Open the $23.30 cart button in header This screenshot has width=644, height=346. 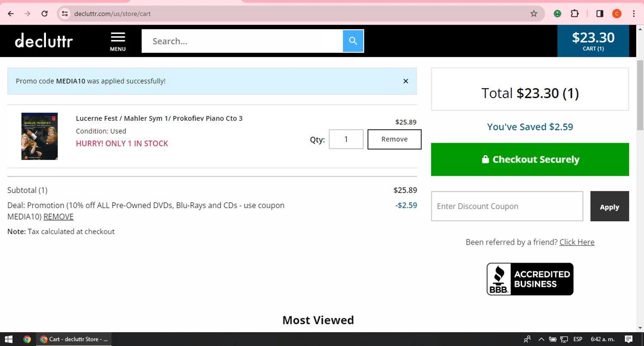(x=593, y=41)
